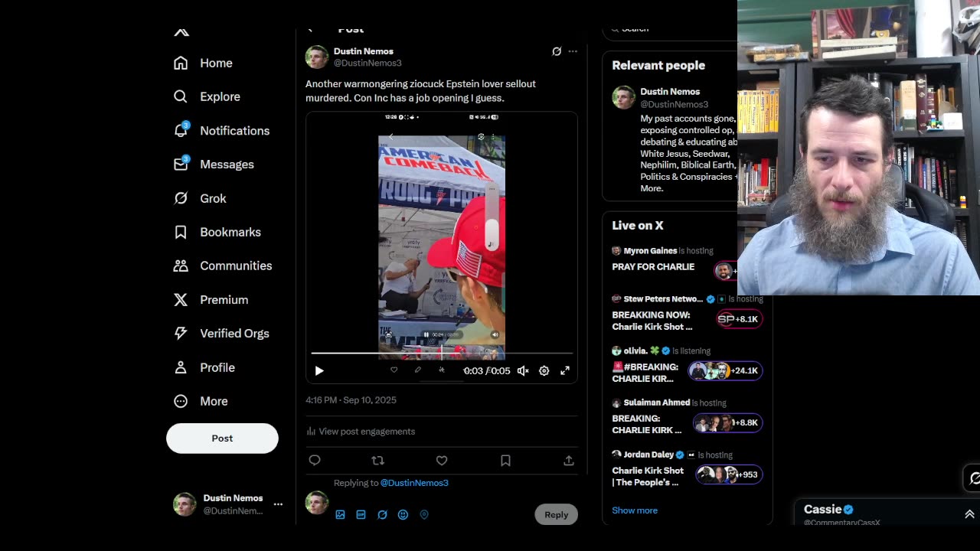The image size is (980, 551).
Task: Click the Grok floating button at right edge
Action: [x=972, y=478]
